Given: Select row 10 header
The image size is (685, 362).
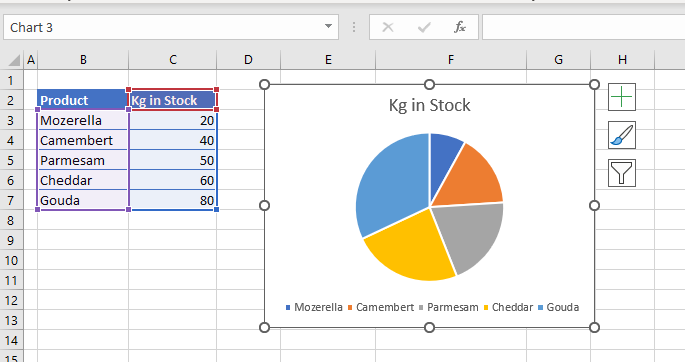Looking at the screenshot, I should pos(10,261).
